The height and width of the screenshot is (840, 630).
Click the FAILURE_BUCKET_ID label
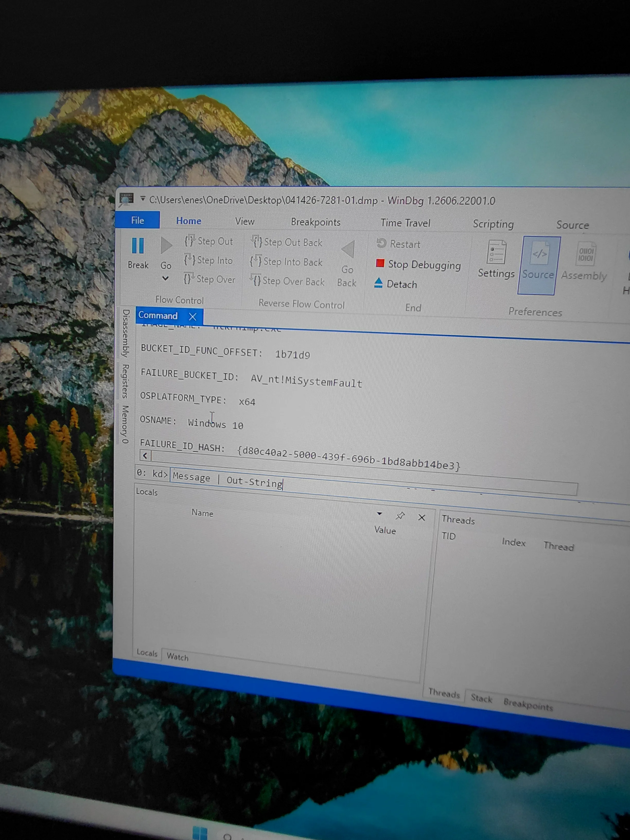point(189,375)
